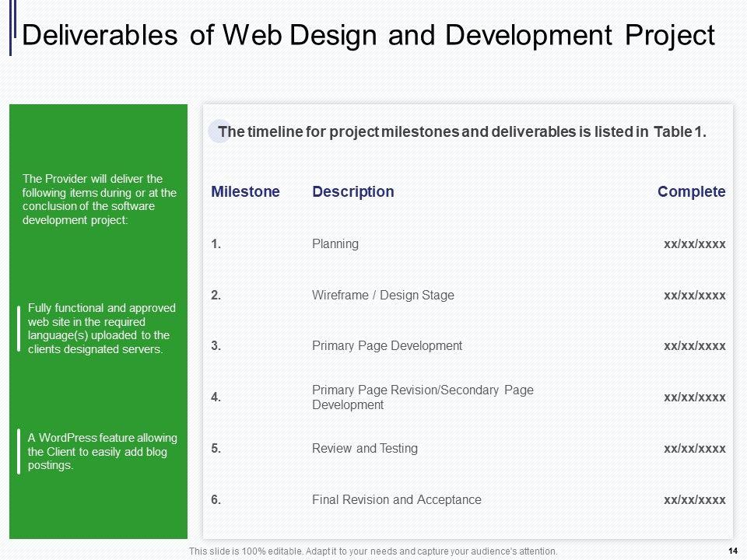Click milestone number '5.'
Viewport: 747px width, 560px height.
[216, 449]
